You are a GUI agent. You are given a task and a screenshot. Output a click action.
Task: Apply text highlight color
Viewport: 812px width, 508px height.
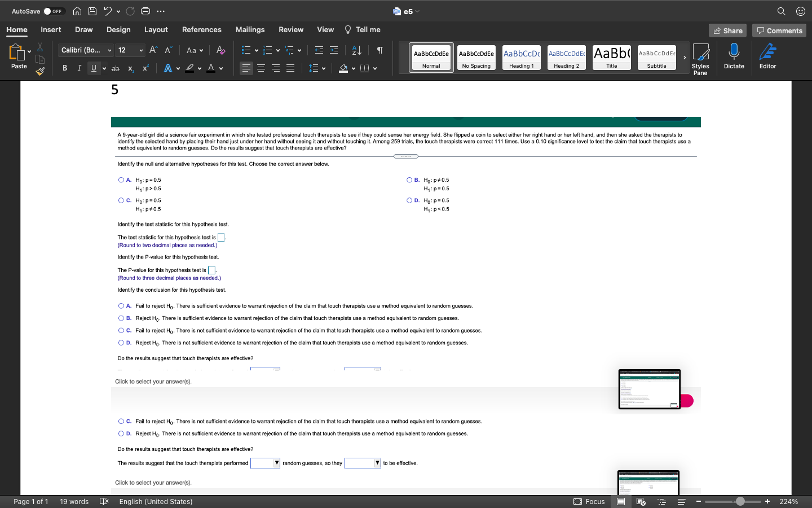(189, 68)
